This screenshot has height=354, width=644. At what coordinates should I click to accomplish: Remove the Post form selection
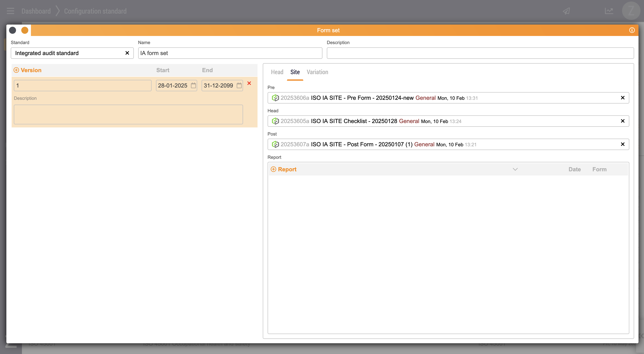point(623,144)
